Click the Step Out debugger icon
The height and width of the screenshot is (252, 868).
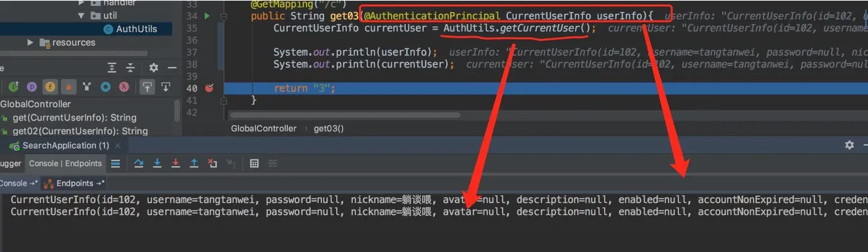[x=194, y=163]
